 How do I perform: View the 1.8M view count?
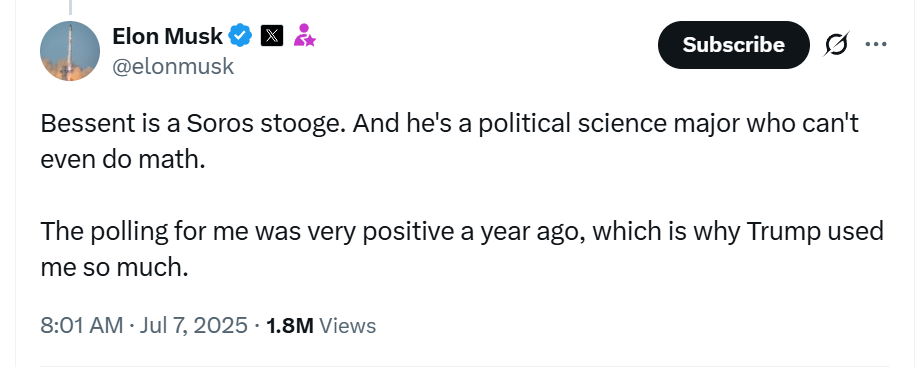click(290, 325)
